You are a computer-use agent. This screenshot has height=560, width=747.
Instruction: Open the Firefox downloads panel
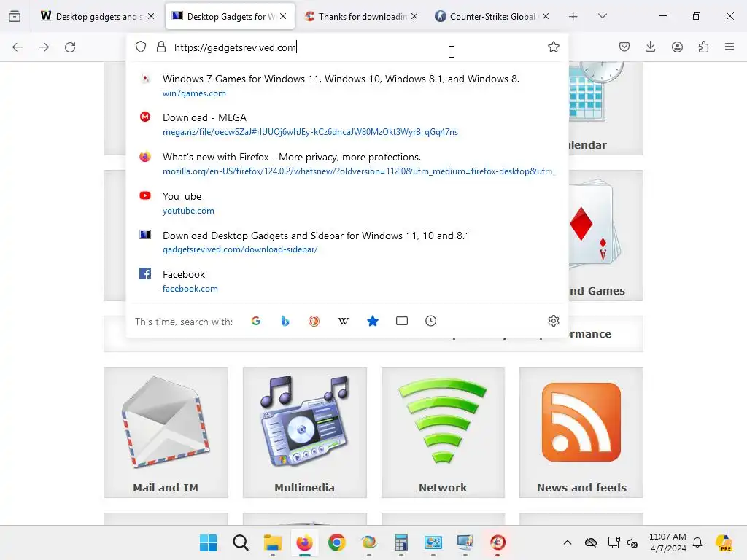point(650,47)
